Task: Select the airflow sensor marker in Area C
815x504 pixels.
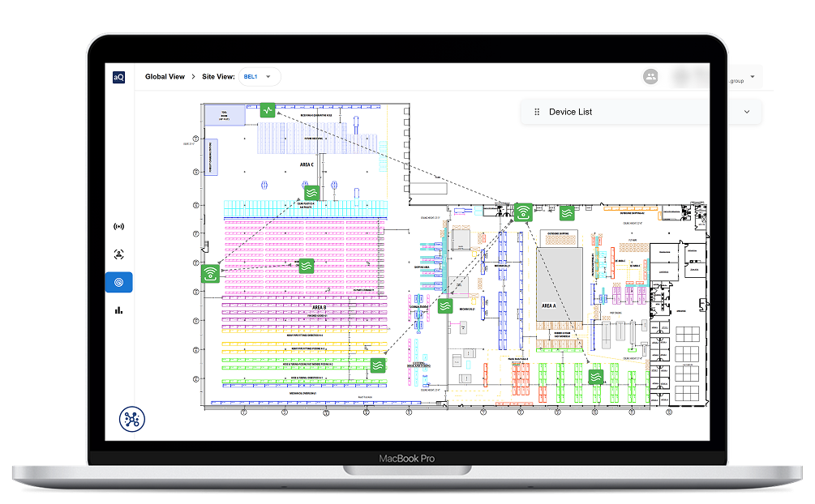Action: pos(311,193)
